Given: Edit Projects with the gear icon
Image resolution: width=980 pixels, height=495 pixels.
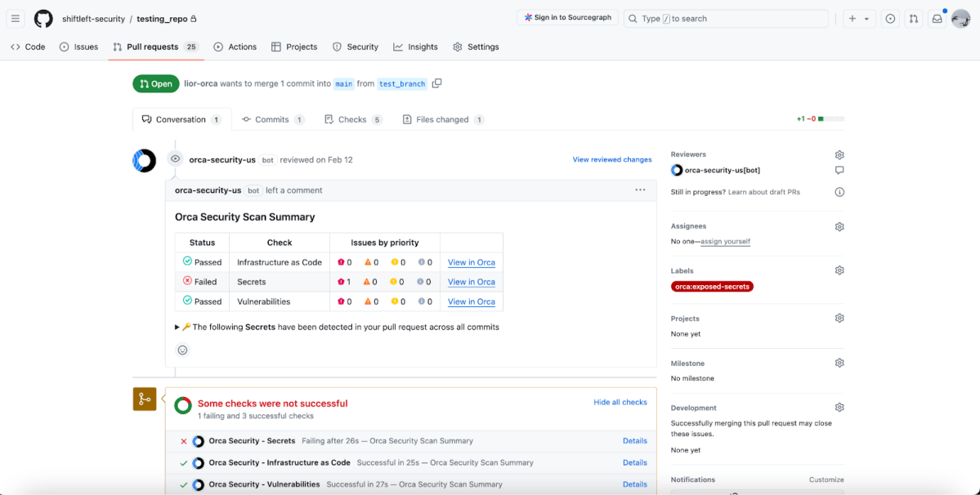Looking at the screenshot, I should (839, 318).
